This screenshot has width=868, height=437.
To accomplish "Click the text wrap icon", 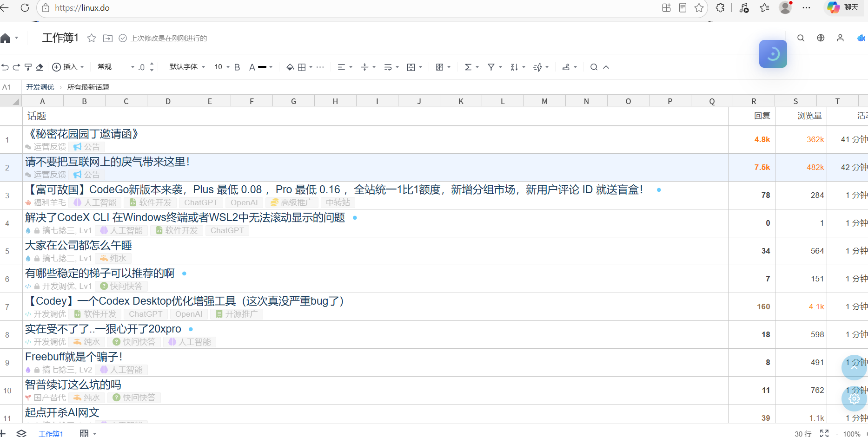I will click(x=388, y=67).
